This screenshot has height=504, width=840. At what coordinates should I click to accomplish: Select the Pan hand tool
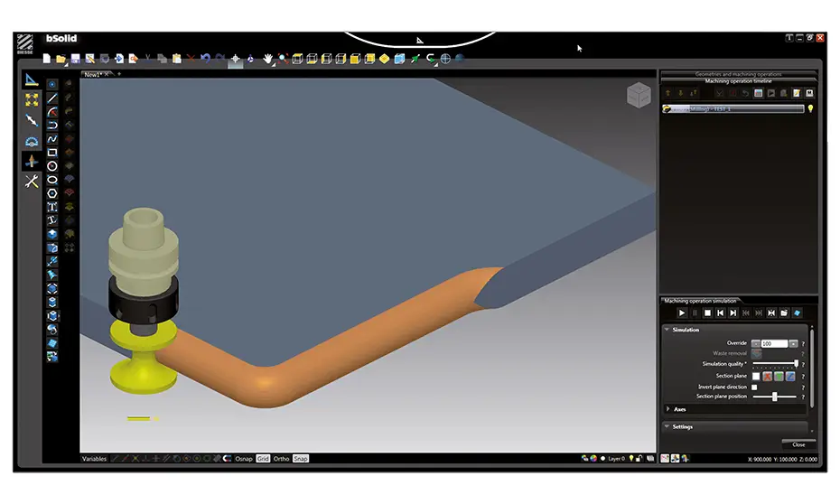[268, 59]
